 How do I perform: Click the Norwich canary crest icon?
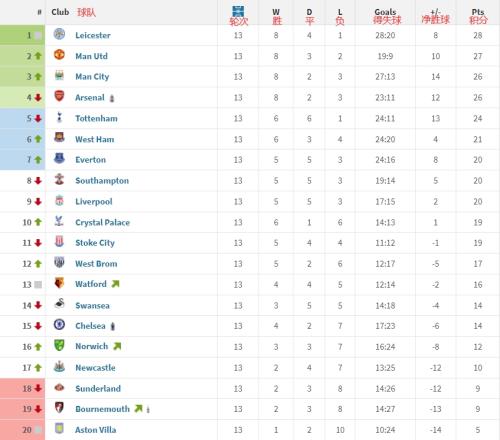pyautogui.click(x=59, y=346)
